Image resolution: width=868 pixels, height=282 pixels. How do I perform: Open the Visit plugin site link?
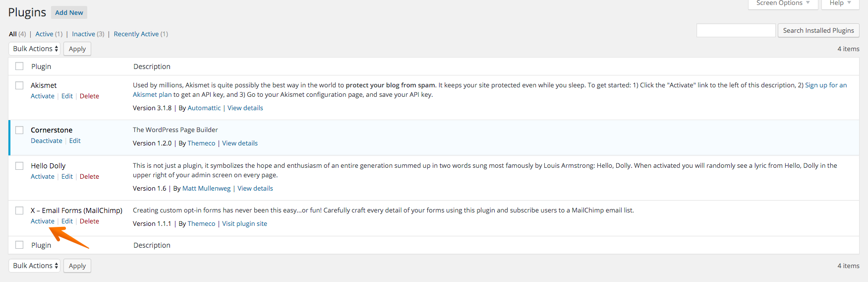(244, 223)
